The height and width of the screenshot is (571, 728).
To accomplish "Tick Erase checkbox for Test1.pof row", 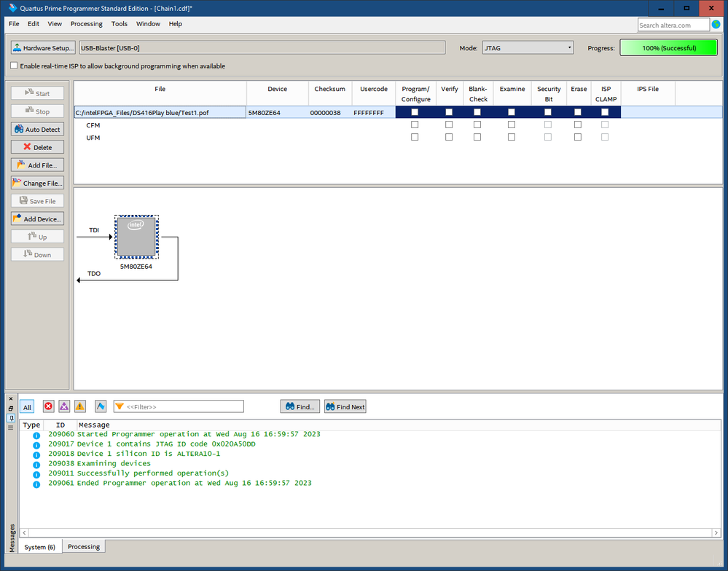I will pyautogui.click(x=578, y=111).
